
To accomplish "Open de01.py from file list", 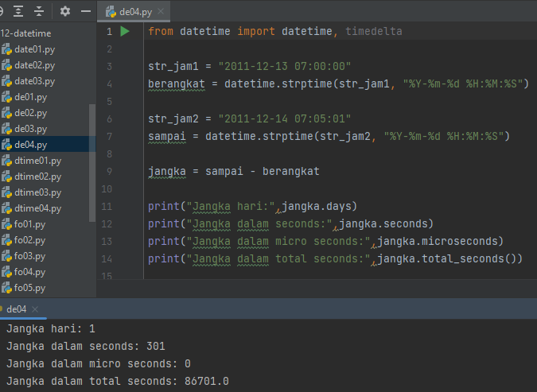I will coord(30,97).
